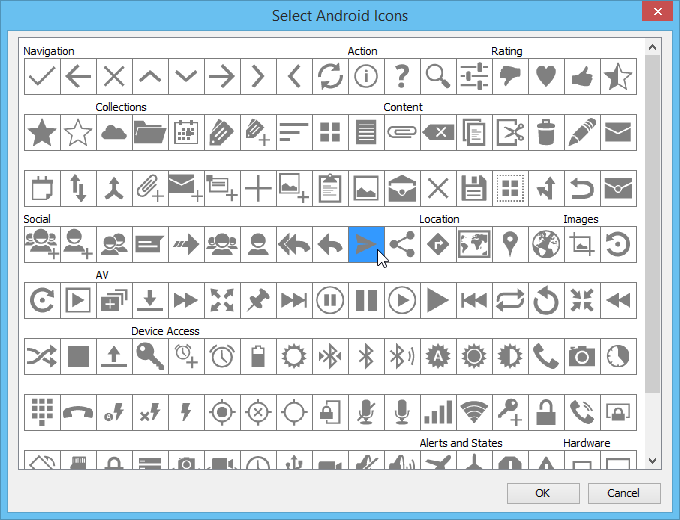Pick the magnifying glass search icon
Viewport: 680px width, 520px height.
[x=438, y=76]
